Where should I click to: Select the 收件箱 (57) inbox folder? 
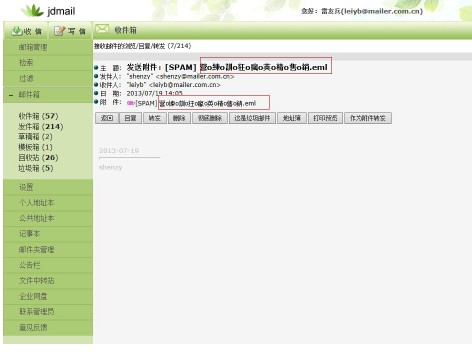pos(38,116)
